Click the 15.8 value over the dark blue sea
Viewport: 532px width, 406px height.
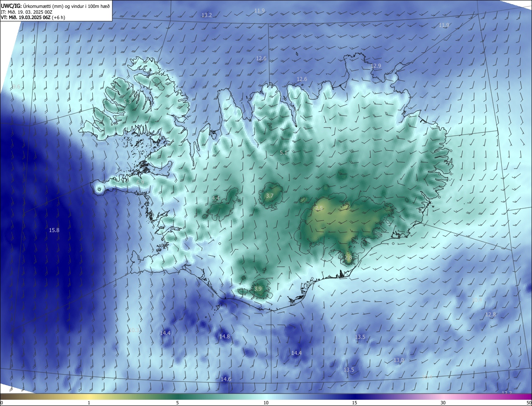[x=54, y=230]
